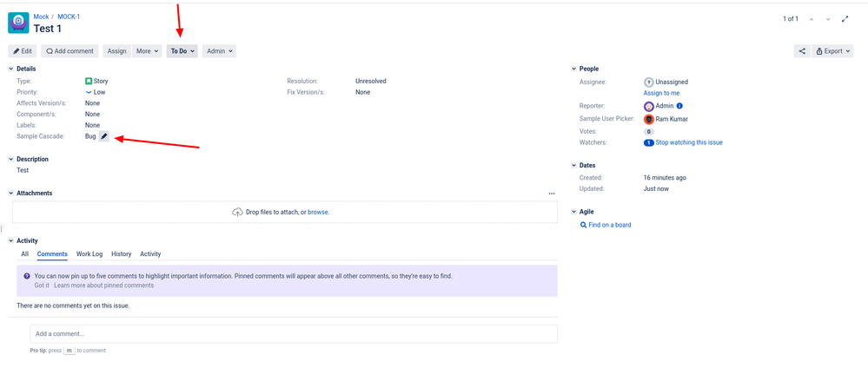Open the Mock project avatar icon
This screenshot has width=868, height=388.
[18, 23]
